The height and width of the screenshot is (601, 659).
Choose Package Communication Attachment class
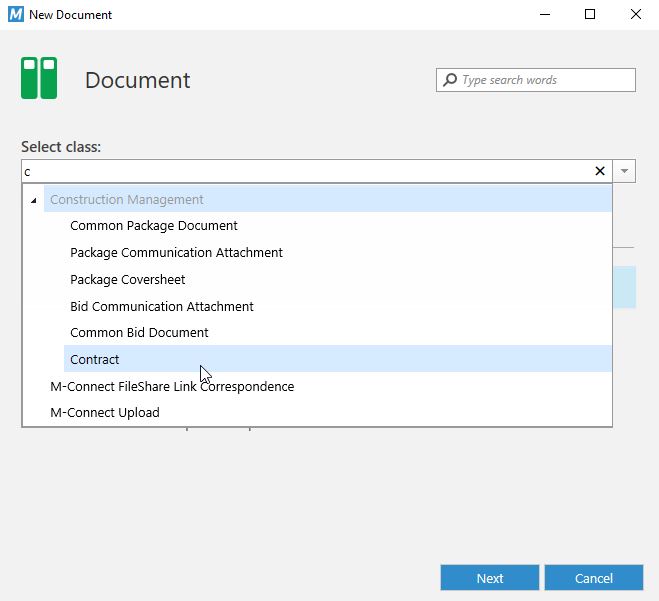[x=337, y=253]
